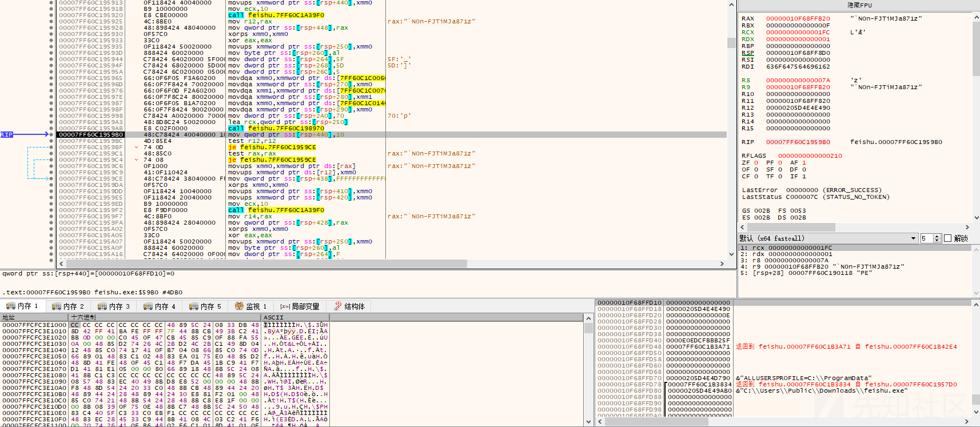Click stack comment ALLUSERSPROFILE=C:\\ProgramData
This screenshot has width=980, height=427.
(x=803, y=378)
